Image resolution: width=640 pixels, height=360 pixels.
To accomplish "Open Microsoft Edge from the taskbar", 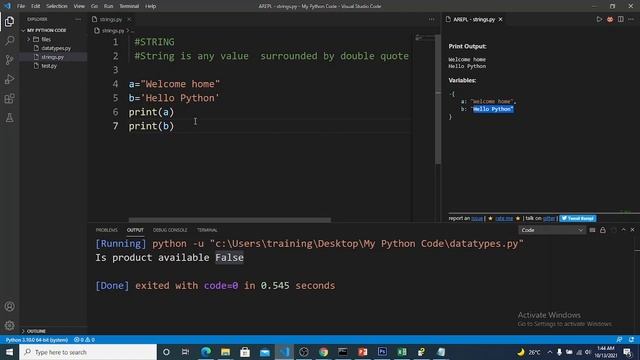I will pyautogui.click(x=206, y=352).
